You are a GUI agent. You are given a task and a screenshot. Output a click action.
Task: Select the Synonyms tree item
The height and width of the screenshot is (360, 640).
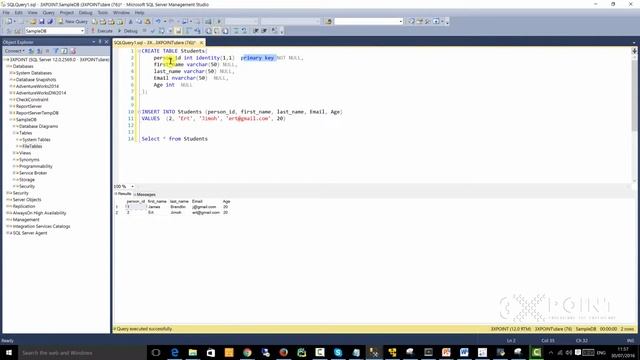click(29, 160)
